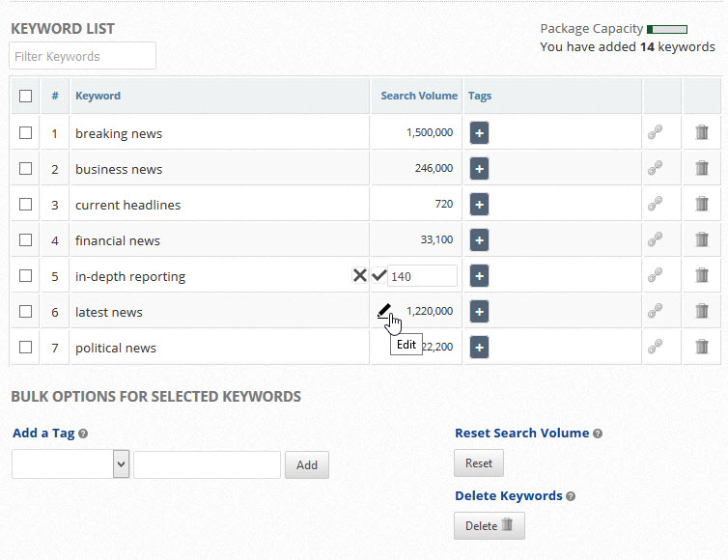Cancel the edit with the X icon

[x=360, y=275]
